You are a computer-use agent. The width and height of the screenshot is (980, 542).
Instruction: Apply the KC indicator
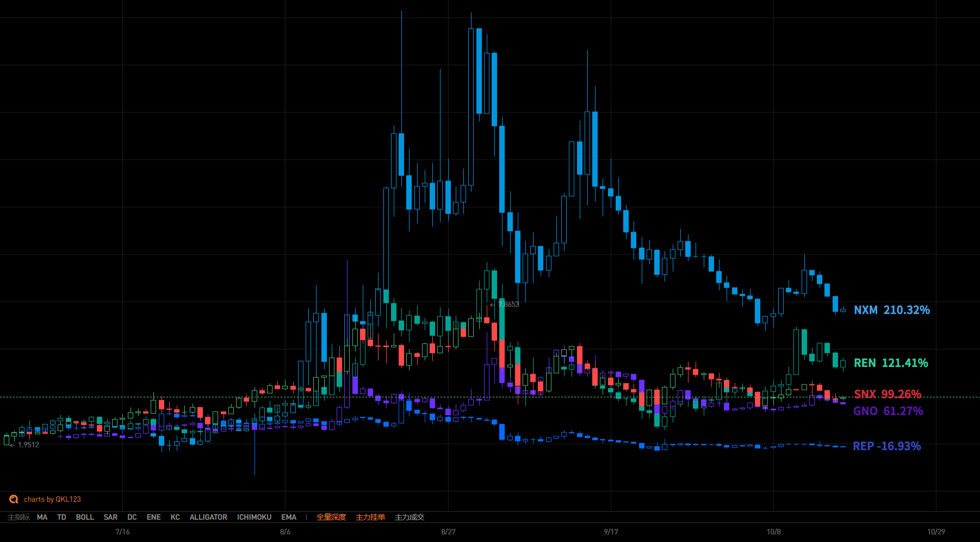175,517
